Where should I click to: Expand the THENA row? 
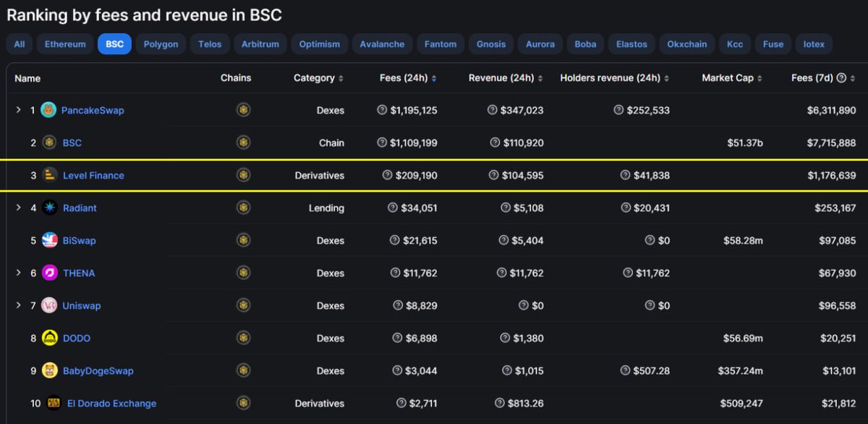[x=19, y=273]
